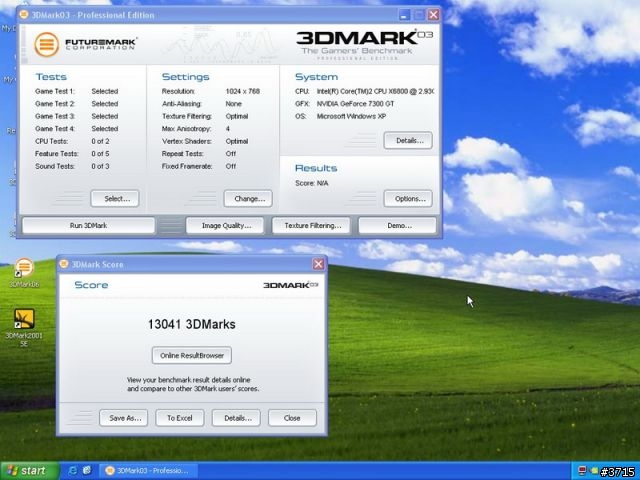Export score with To Excel button
640x480 pixels.
tap(180, 418)
